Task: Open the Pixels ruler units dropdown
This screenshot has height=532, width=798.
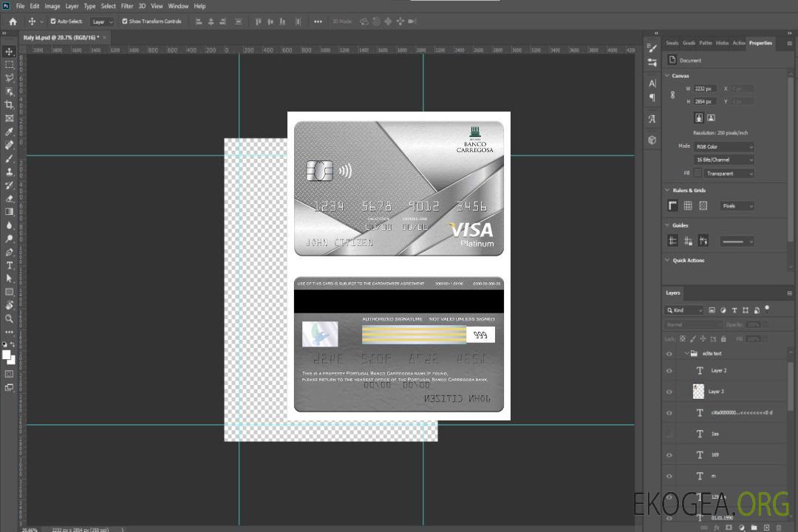Action: tap(737, 206)
